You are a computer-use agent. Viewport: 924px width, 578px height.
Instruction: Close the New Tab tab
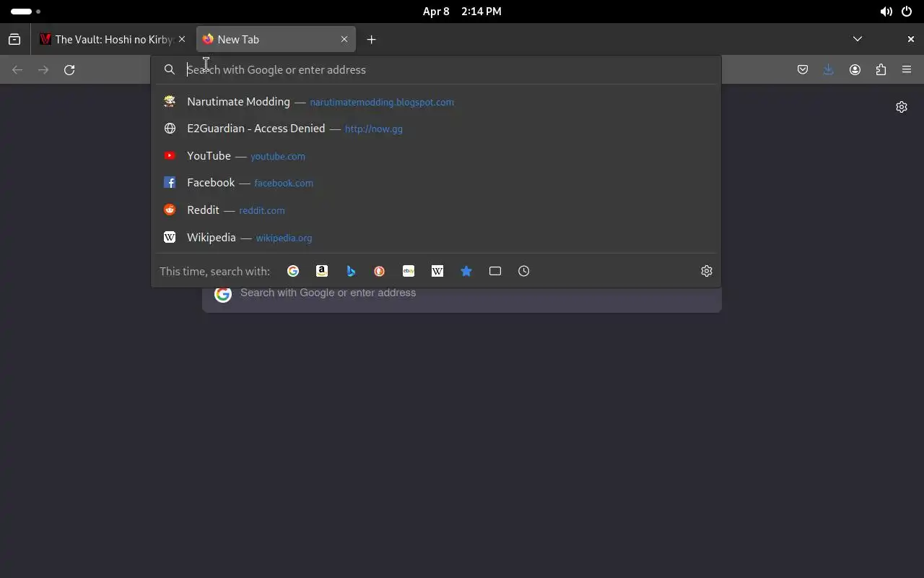[344, 40]
